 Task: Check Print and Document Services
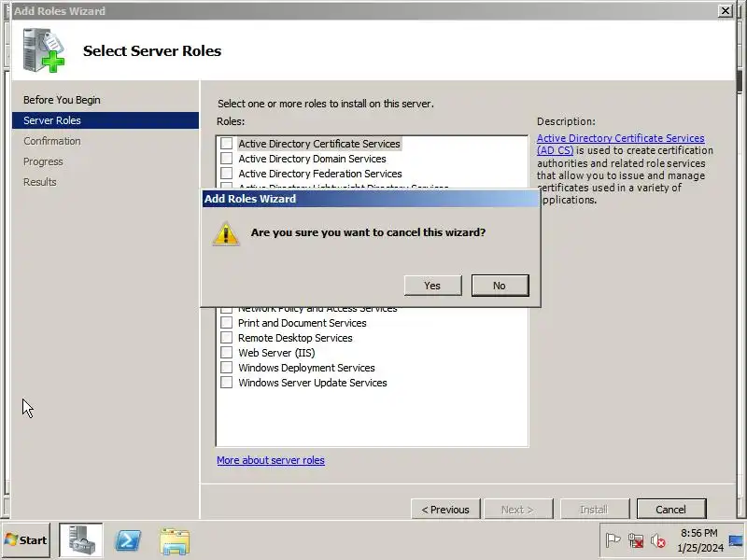pos(226,322)
